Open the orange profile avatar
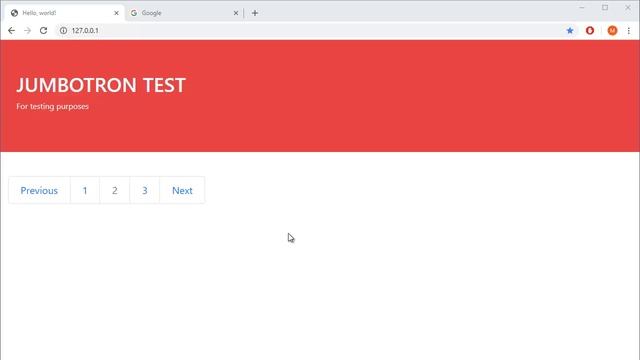The height and width of the screenshot is (360, 640). tap(612, 31)
